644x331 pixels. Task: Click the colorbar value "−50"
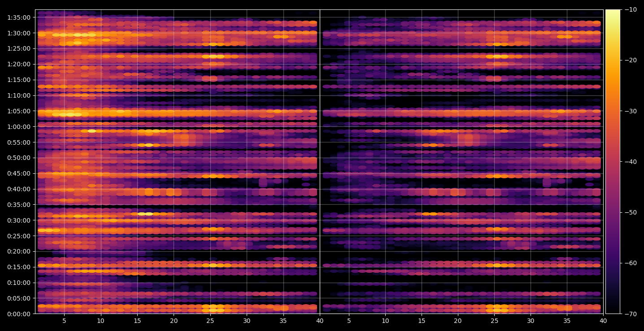coord(630,212)
